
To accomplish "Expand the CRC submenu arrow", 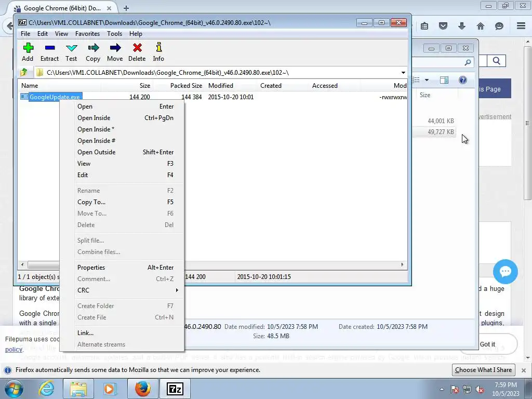I will click(x=177, y=290).
